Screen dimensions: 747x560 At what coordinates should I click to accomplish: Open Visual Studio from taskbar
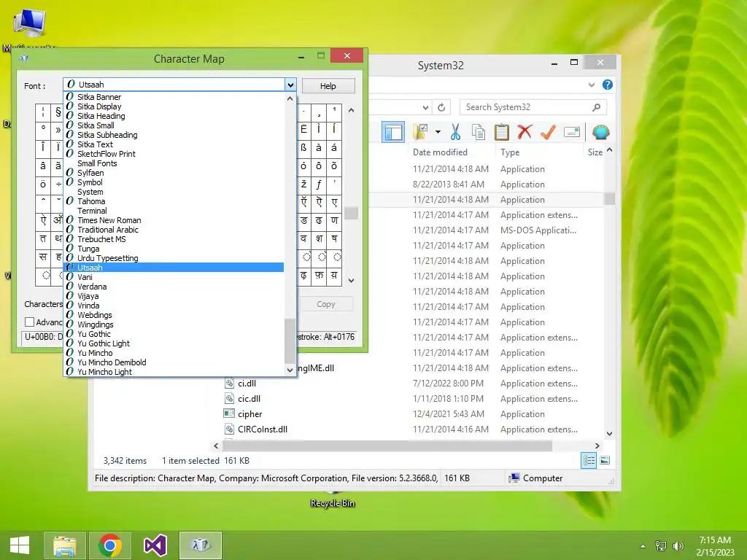(155, 545)
